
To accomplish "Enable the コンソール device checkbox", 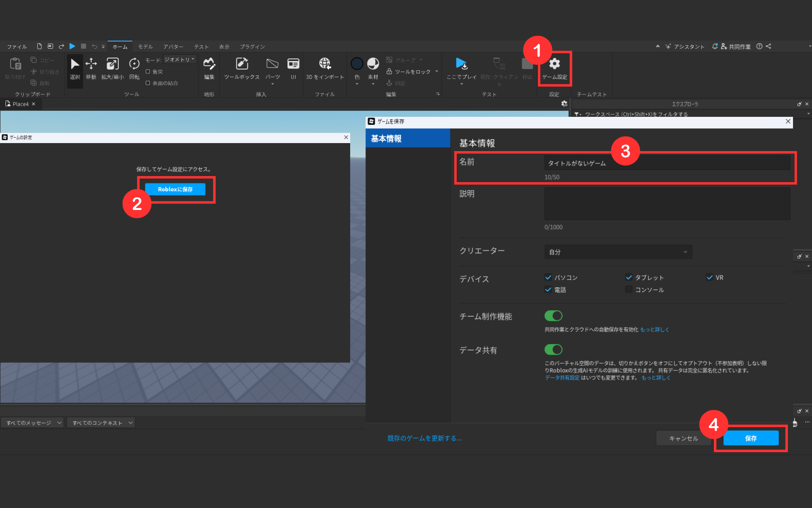I will pos(629,290).
